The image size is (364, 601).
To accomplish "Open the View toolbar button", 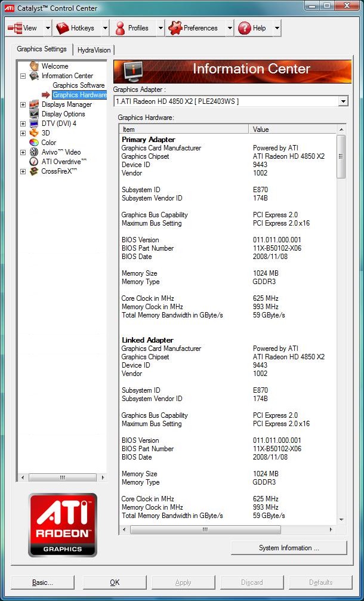I will click(x=24, y=28).
